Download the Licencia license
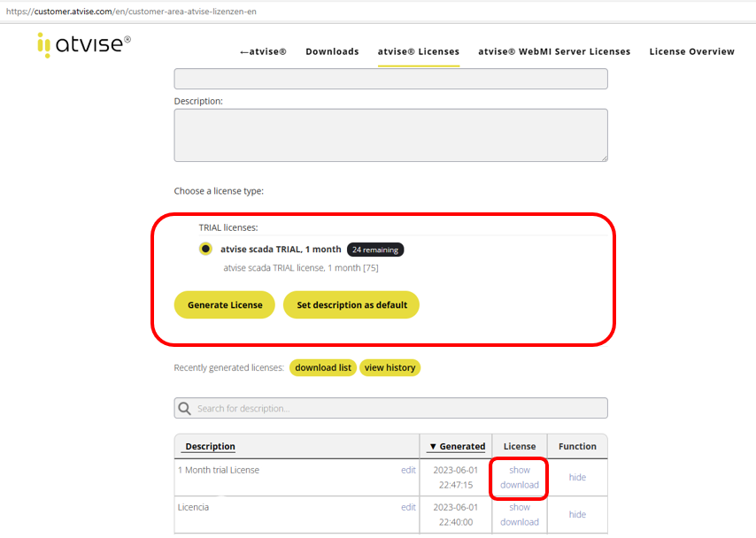The width and height of the screenshot is (756, 538). [520, 522]
